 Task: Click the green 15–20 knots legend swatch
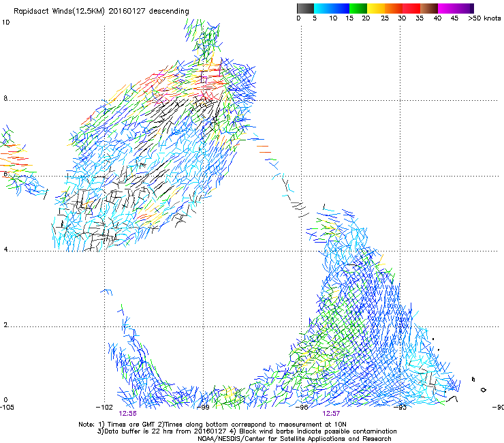click(x=358, y=8)
